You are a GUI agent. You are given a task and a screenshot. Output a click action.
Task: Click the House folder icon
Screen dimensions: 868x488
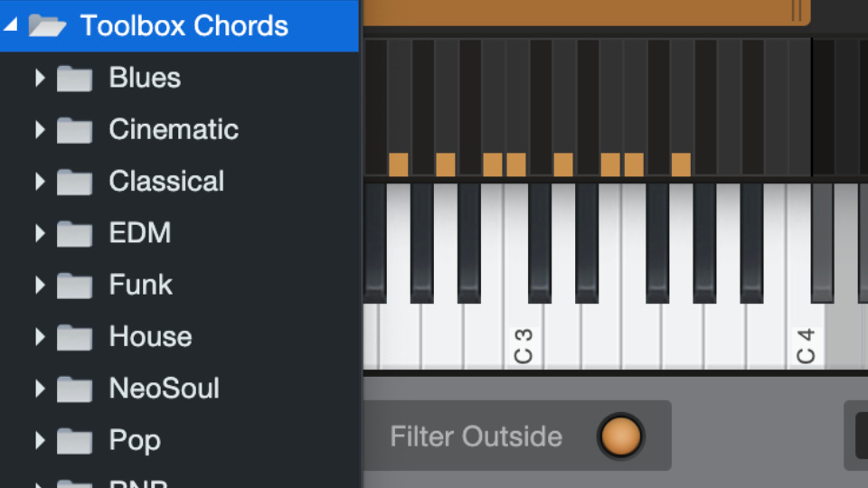(x=74, y=337)
